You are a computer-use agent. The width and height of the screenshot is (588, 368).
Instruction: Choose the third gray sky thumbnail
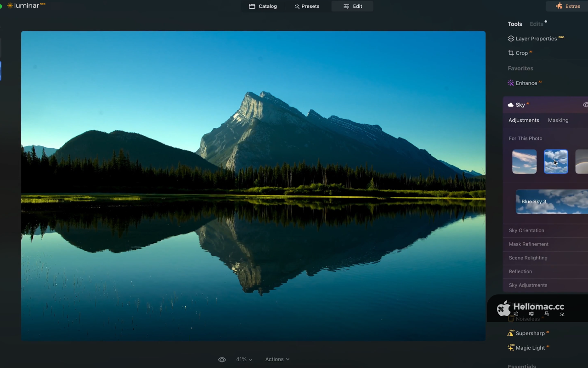pos(582,161)
